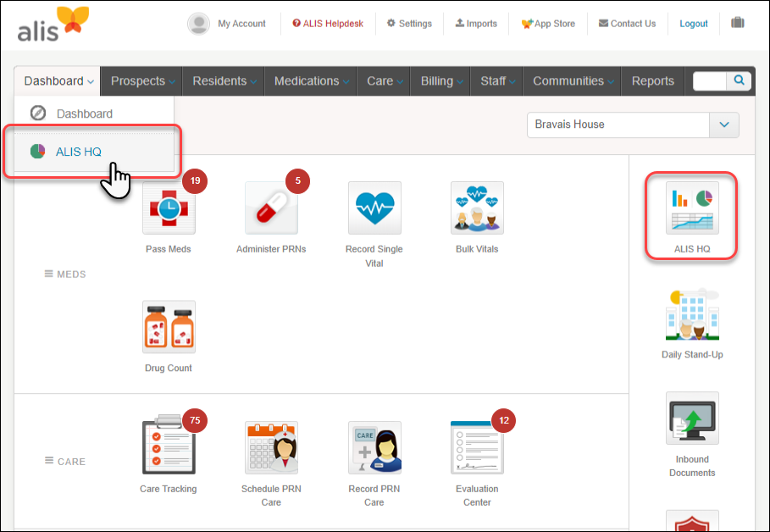The height and width of the screenshot is (532, 770).
Task: Click the badge showing 12 on Evaluation Center
Action: click(504, 420)
